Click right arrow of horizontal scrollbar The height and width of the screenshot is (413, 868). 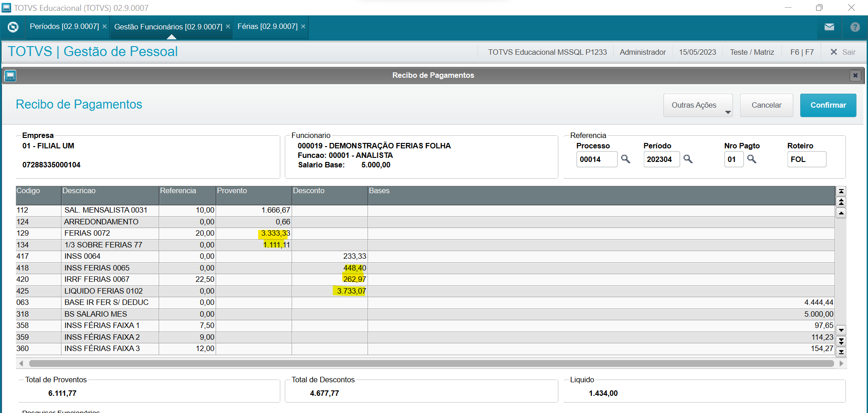coord(841,363)
